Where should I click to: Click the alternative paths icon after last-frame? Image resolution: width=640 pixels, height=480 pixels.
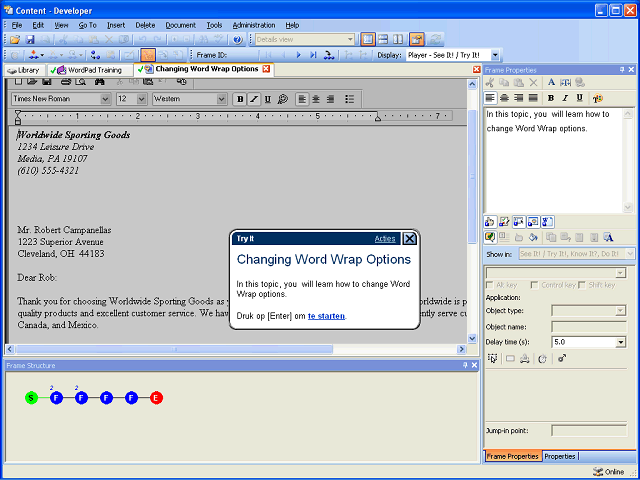pyautogui.click(x=329, y=55)
